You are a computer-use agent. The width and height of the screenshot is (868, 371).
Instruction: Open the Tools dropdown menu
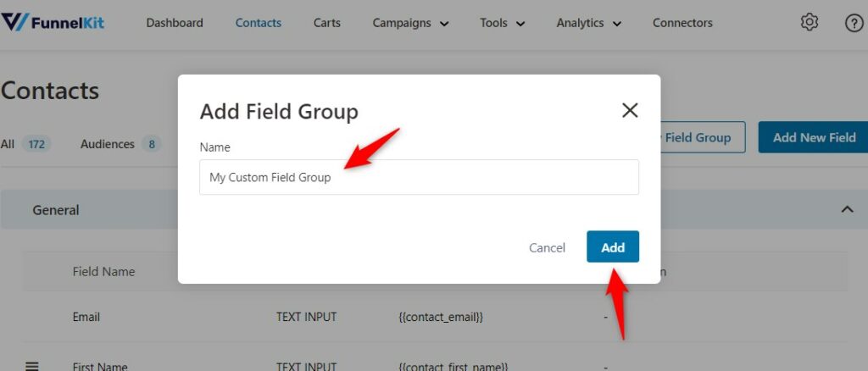click(x=502, y=23)
